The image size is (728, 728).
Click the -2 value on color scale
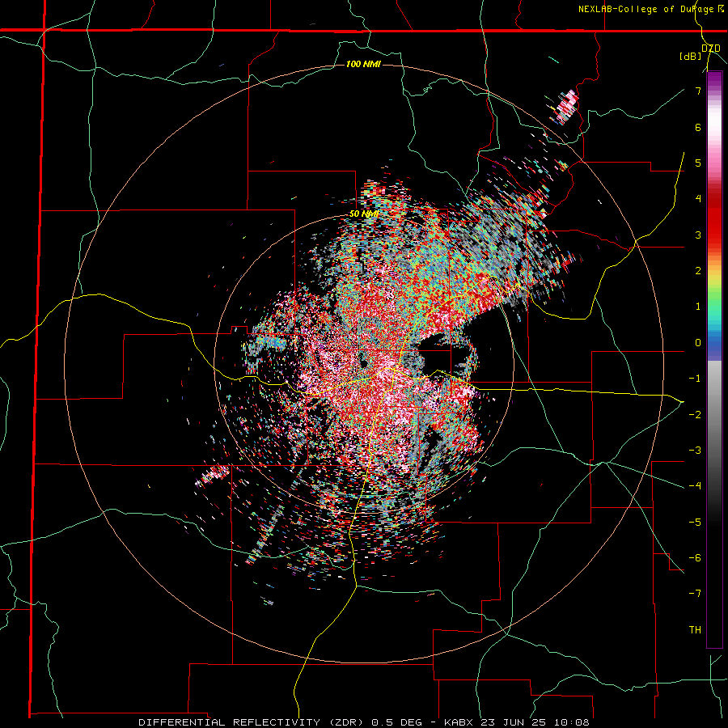[x=695, y=414]
